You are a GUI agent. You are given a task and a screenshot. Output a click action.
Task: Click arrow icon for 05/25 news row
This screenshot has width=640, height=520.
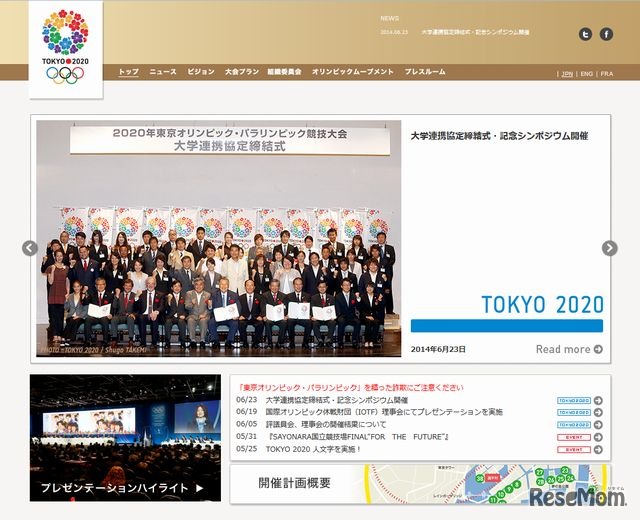click(x=598, y=449)
